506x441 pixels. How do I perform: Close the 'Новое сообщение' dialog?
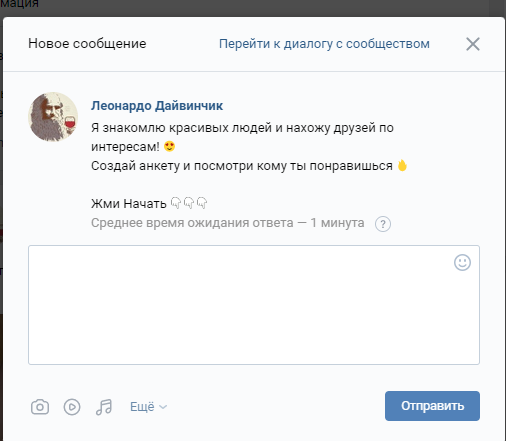point(473,44)
